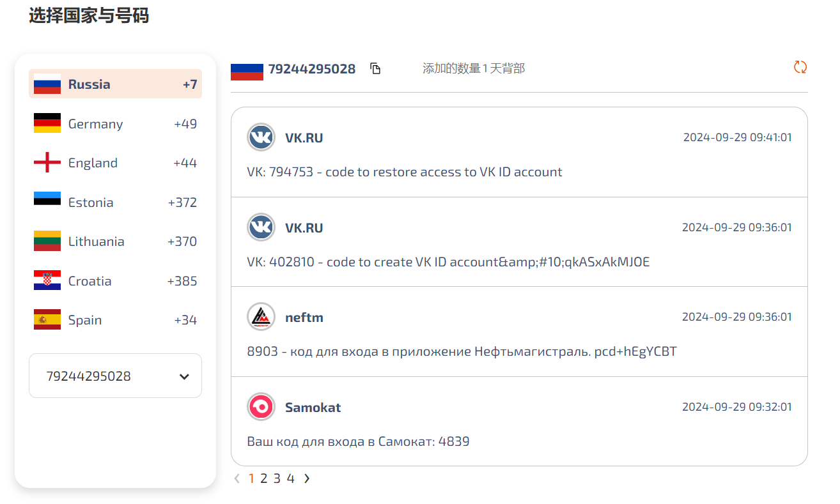Pick Lithuania from the country list
This screenshot has height=504, width=840.
click(115, 241)
